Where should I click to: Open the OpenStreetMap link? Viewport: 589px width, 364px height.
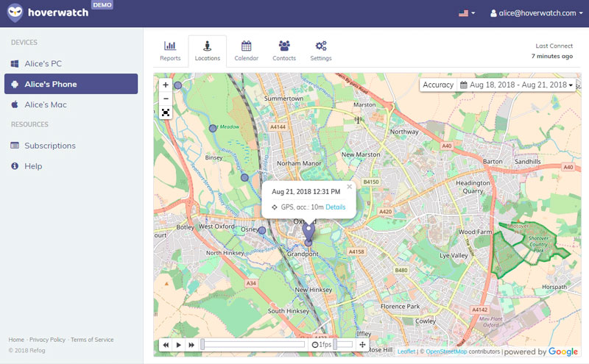[446, 351]
